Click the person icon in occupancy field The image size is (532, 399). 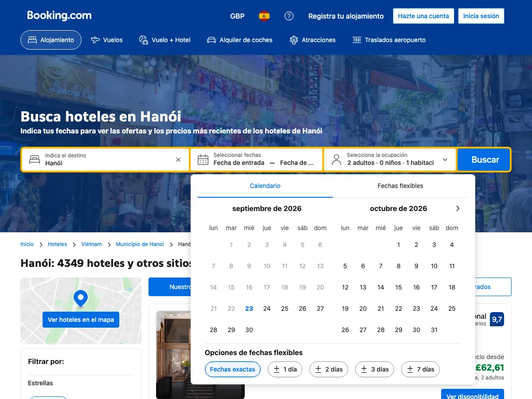click(336, 160)
